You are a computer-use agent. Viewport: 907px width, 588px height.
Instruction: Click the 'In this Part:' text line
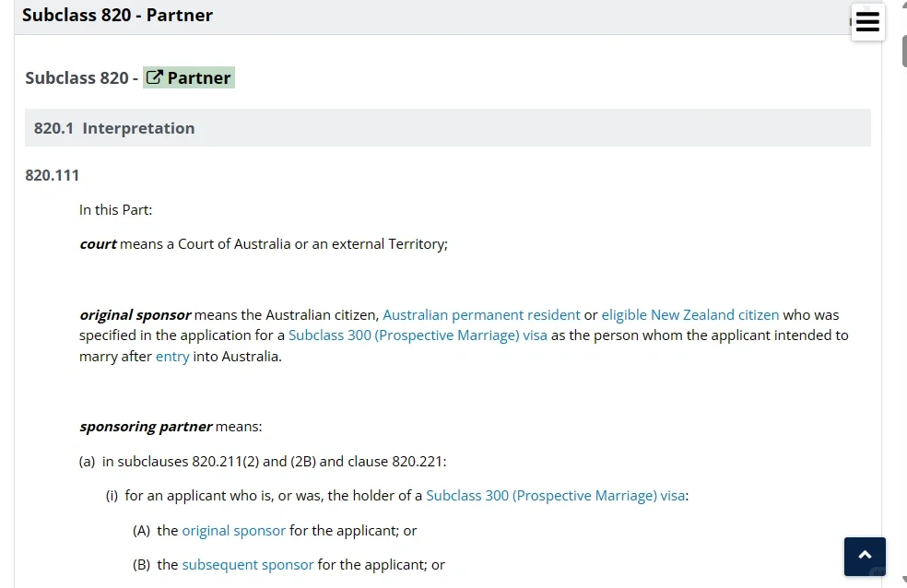pyautogui.click(x=116, y=210)
